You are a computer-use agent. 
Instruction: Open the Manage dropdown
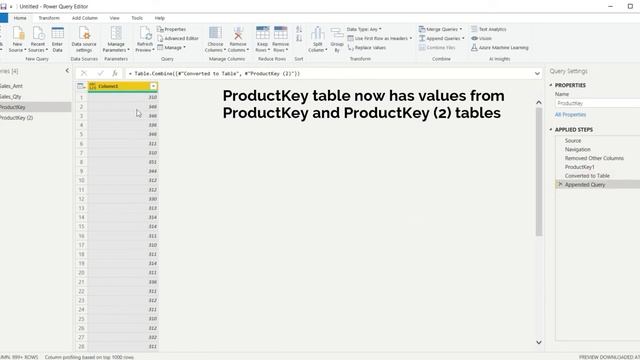click(171, 48)
